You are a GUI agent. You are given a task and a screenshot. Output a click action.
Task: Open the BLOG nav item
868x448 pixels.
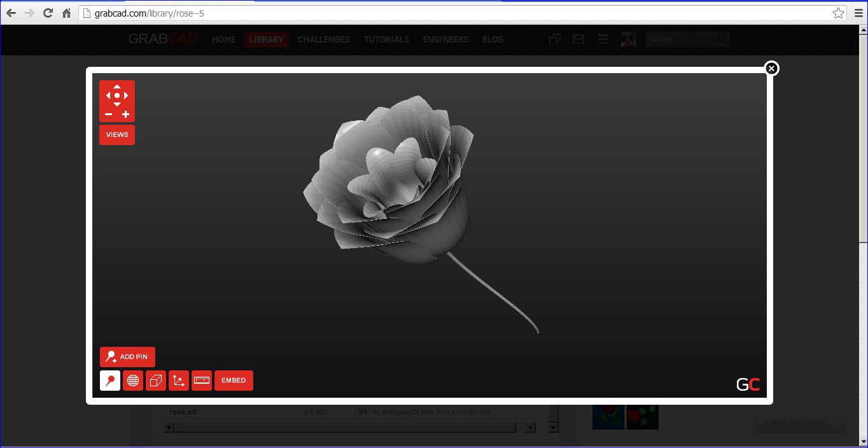pyautogui.click(x=493, y=39)
